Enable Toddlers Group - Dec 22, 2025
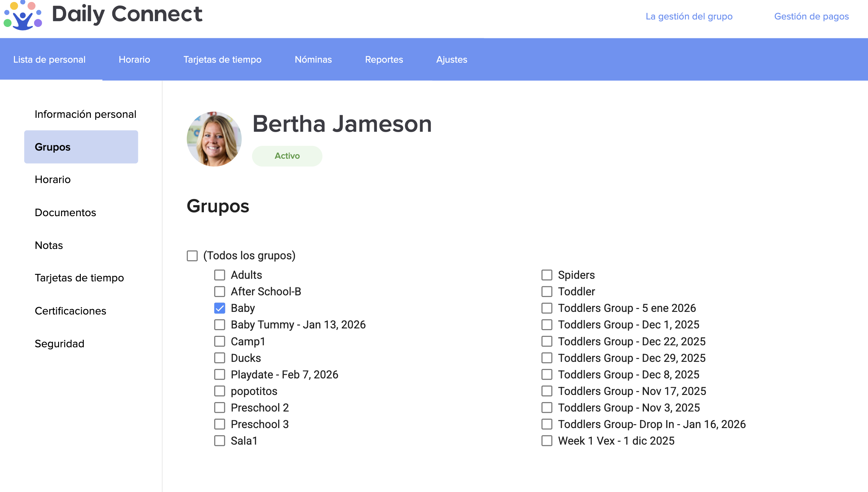 547,341
